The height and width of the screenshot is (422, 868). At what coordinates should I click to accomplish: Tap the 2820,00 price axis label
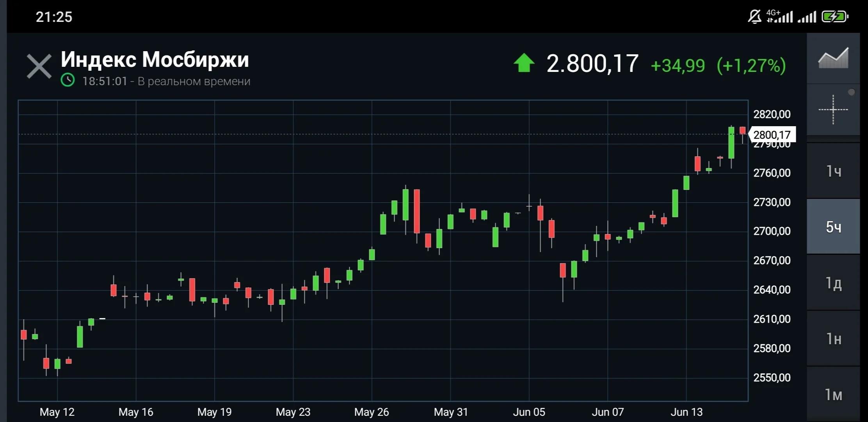click(772, 114)
